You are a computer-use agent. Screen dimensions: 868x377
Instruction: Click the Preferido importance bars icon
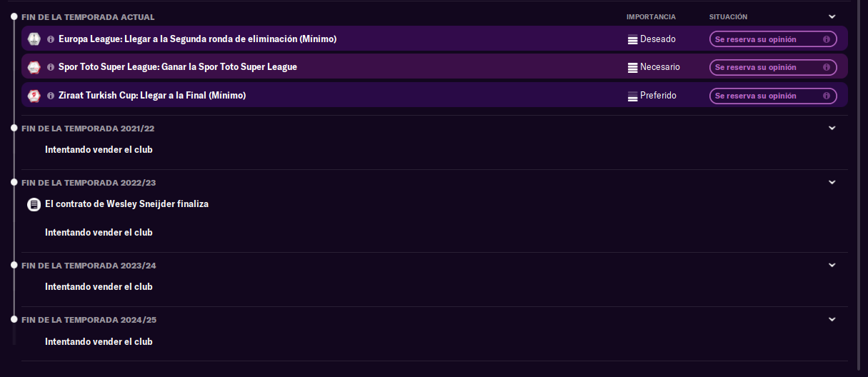pyautogui.click(x=632, y=96)
